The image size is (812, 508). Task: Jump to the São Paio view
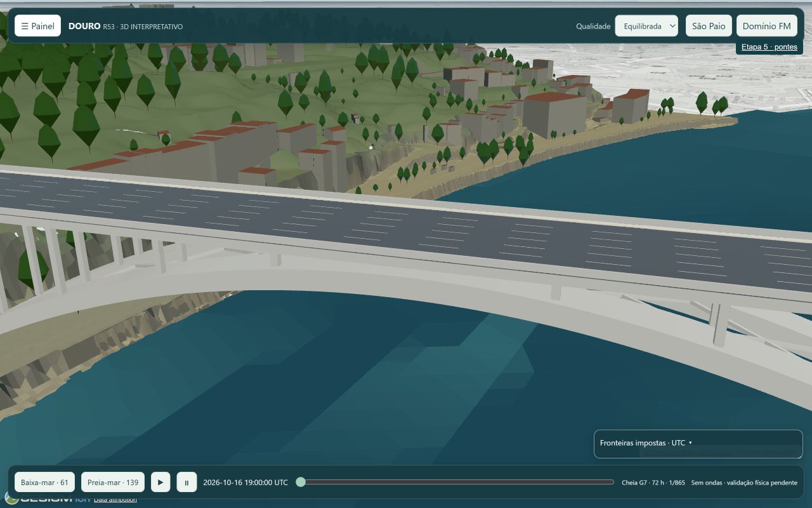[x=709, y=26]
